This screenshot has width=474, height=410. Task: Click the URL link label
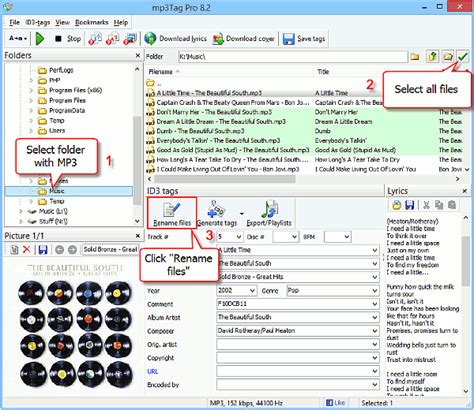tap(152, 371)
